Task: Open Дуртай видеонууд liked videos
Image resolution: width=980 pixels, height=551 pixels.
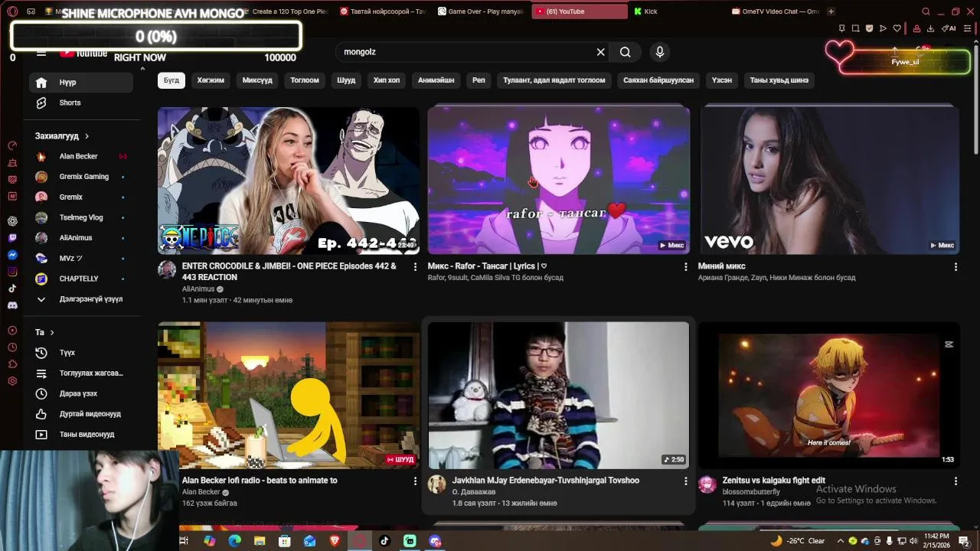Action: pos(81,414)
